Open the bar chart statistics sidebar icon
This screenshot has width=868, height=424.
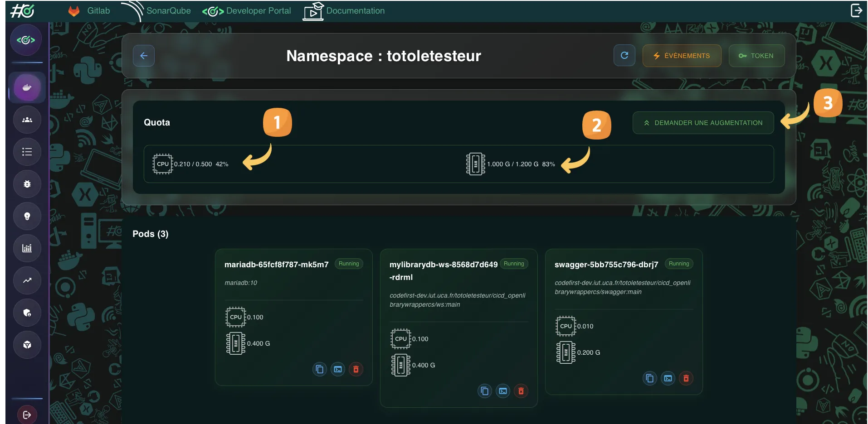click(27, 248)
